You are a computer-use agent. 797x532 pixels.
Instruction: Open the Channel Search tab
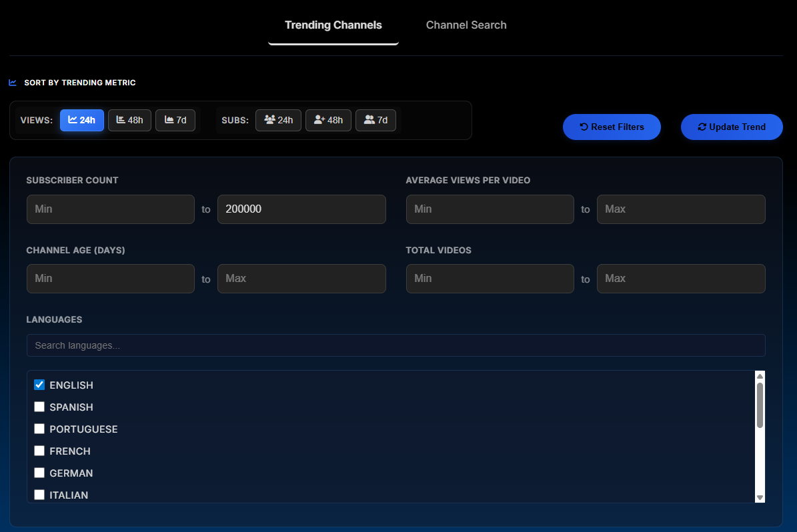pyautogui.click(x=466, y=25)
